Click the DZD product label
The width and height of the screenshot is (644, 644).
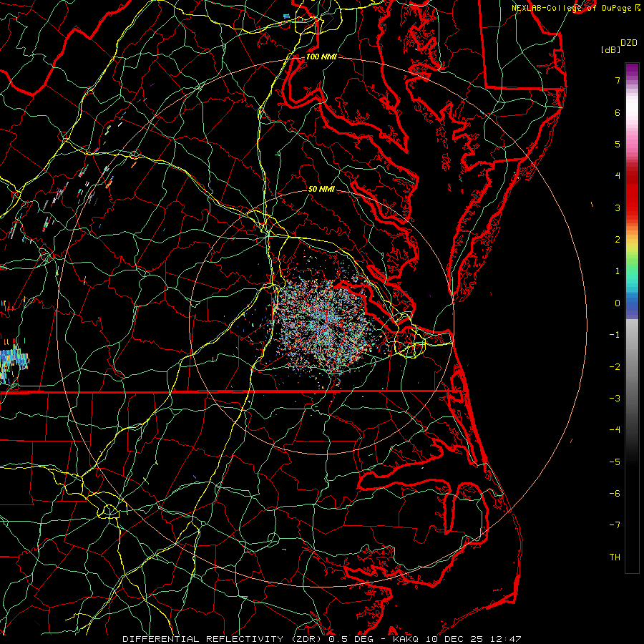(x=629, y=43)
